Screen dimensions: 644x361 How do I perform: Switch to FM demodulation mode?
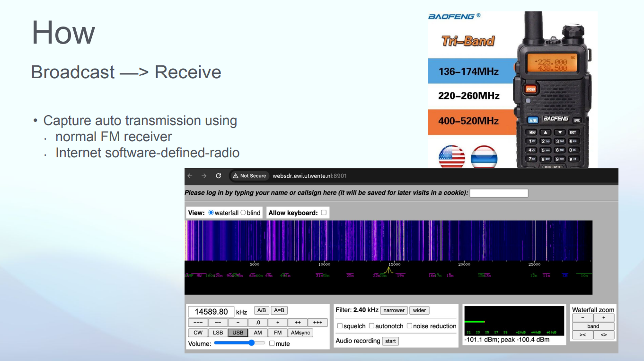277,333
